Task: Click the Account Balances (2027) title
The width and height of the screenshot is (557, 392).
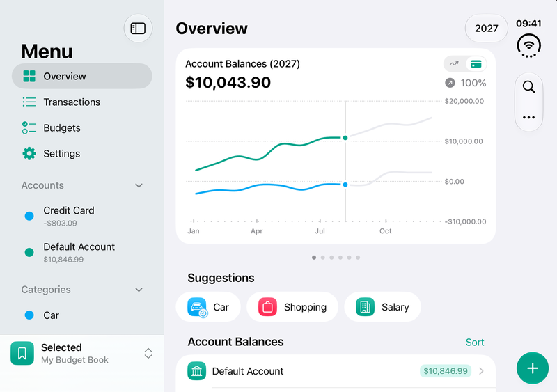Action: tap(242, 64)
